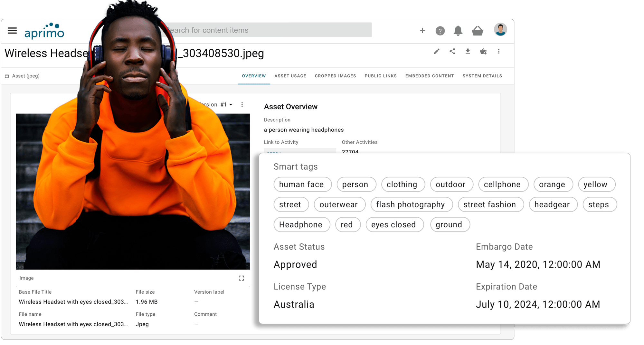The height and width of the screenshot is (345, 644).
Task: Open the version more options menu
Action: tap(242, 104)
